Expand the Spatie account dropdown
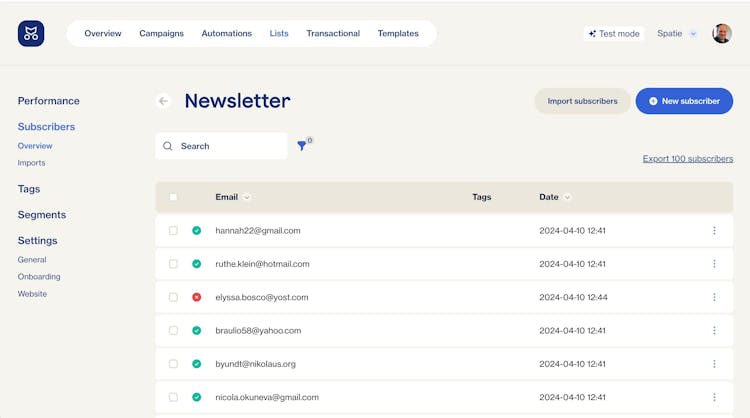The image size is (750, 418). coord(677,34)
